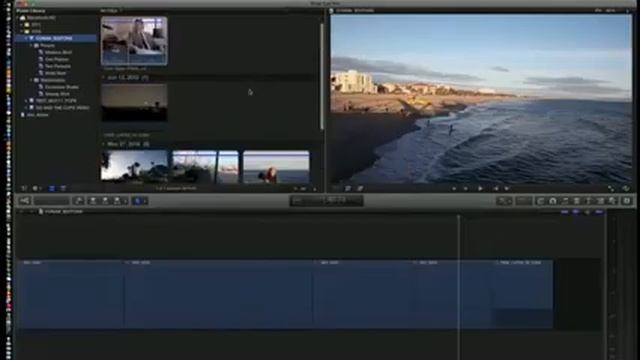Append selected clip to the storyline
640x360 pixels.
(x=116, y=200)
